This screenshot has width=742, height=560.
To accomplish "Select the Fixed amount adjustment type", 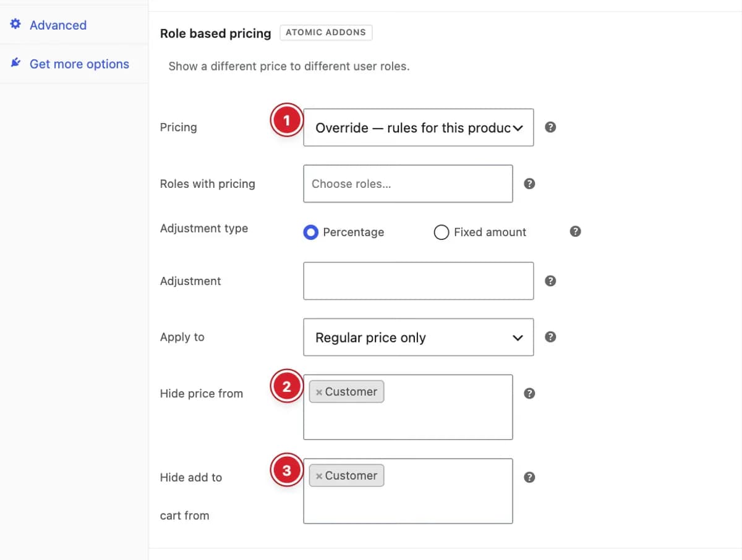I will pos(441,232).
